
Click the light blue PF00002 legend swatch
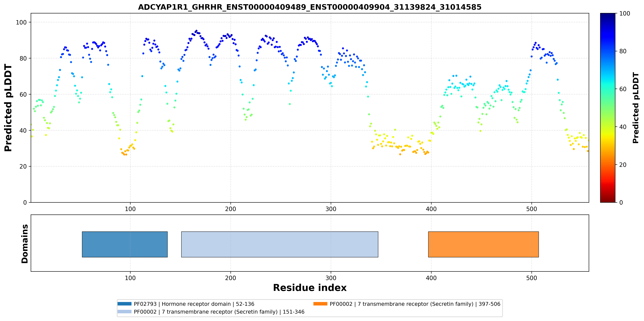coord(124,311)
